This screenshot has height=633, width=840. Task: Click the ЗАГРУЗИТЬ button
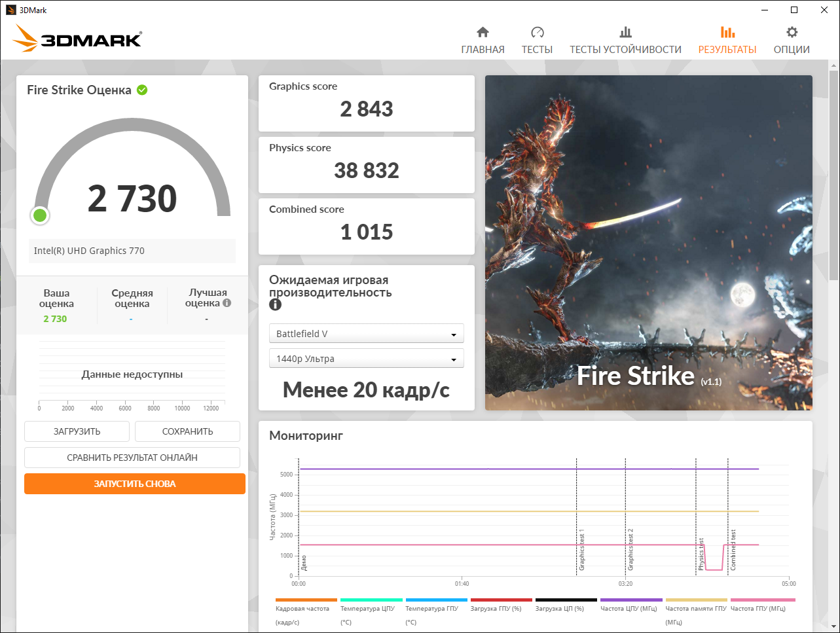(77, 431)
